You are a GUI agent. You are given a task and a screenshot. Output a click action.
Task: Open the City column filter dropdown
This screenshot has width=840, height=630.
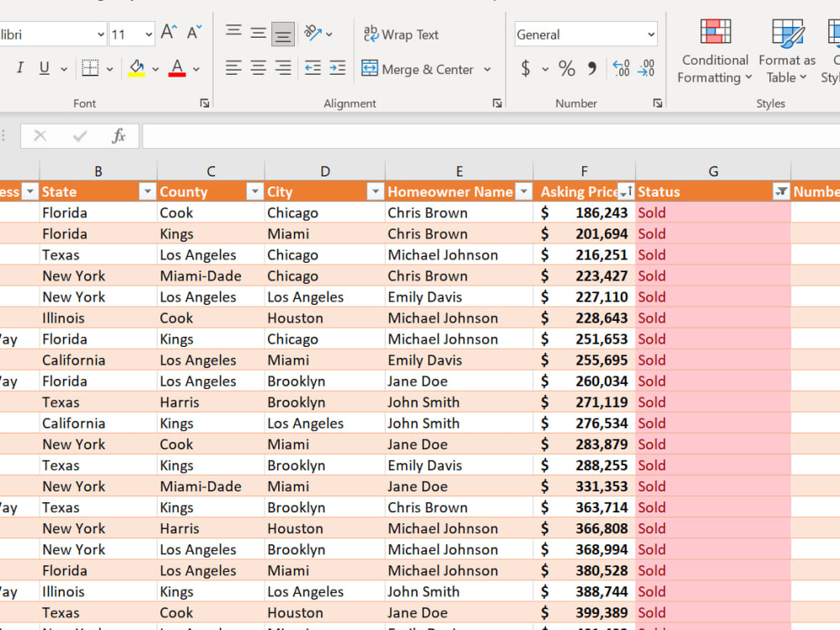(x=375, y=192)
